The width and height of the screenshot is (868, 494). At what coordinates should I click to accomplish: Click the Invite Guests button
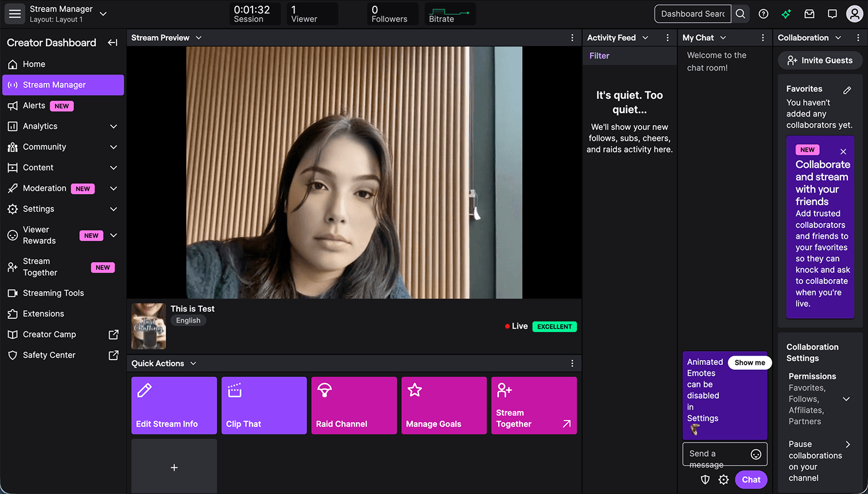[x=820, y=60]
